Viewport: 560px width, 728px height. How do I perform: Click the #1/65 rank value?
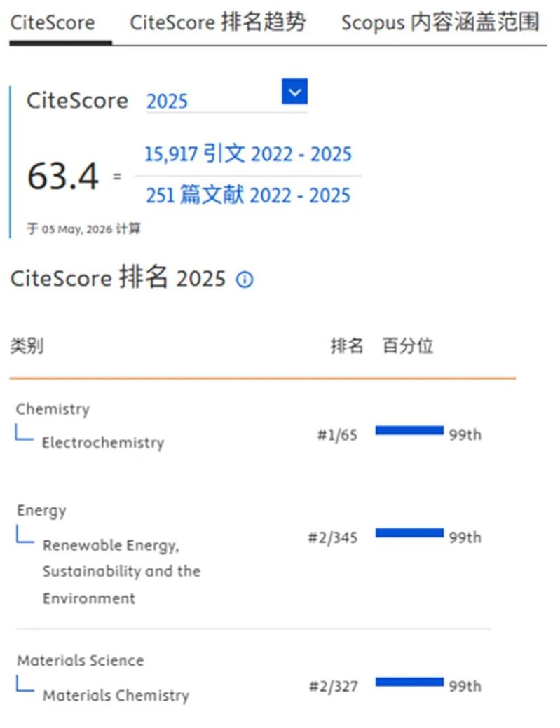[x=337, y=434]
